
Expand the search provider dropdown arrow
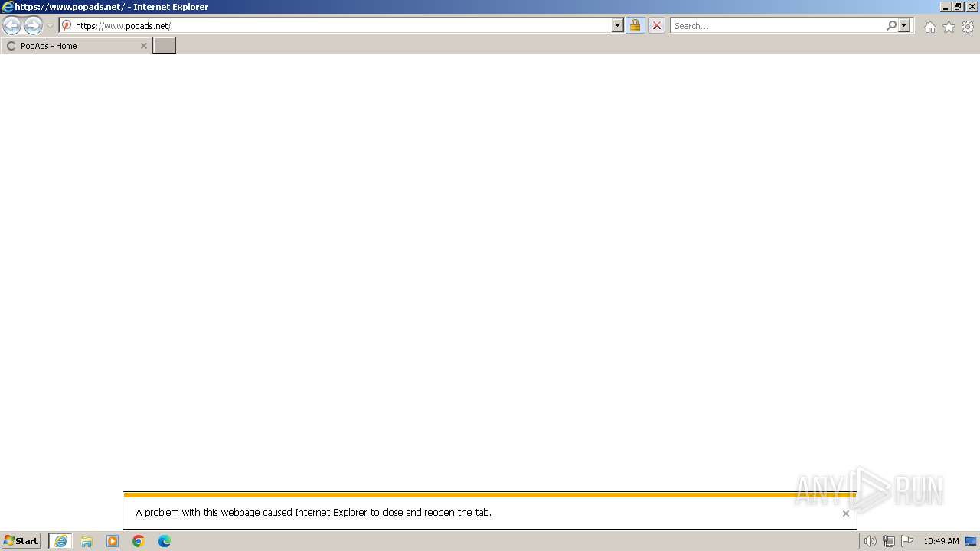pos(904,25)
